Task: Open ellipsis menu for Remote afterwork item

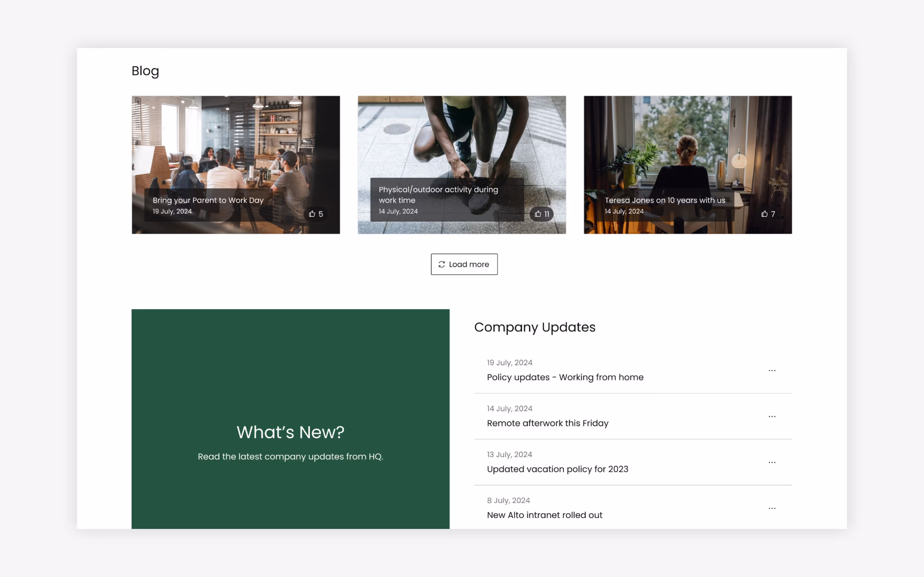Action: pyautogui.click(x=772, y=416)
